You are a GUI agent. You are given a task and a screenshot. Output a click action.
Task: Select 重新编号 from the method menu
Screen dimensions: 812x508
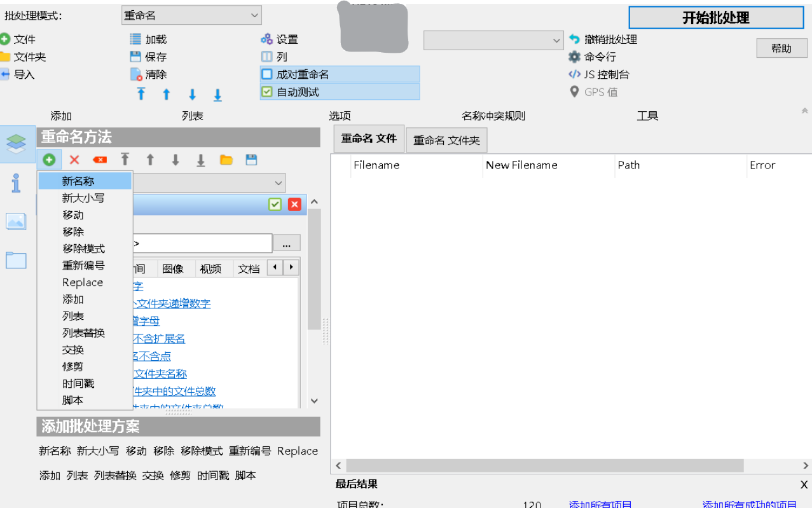(x=83, y=265)
